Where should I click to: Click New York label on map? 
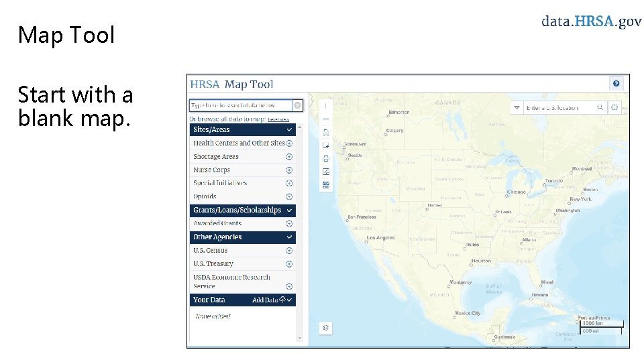[x=580, y=199]
